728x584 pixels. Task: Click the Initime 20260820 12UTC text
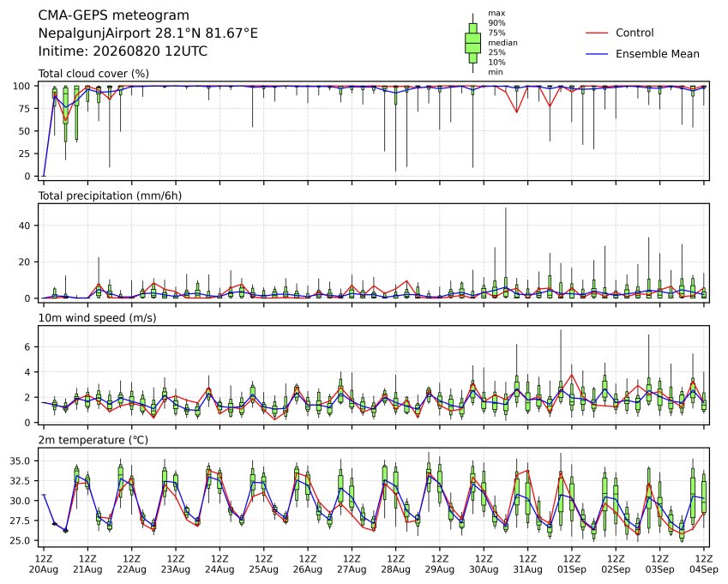(x=123, y=51)
